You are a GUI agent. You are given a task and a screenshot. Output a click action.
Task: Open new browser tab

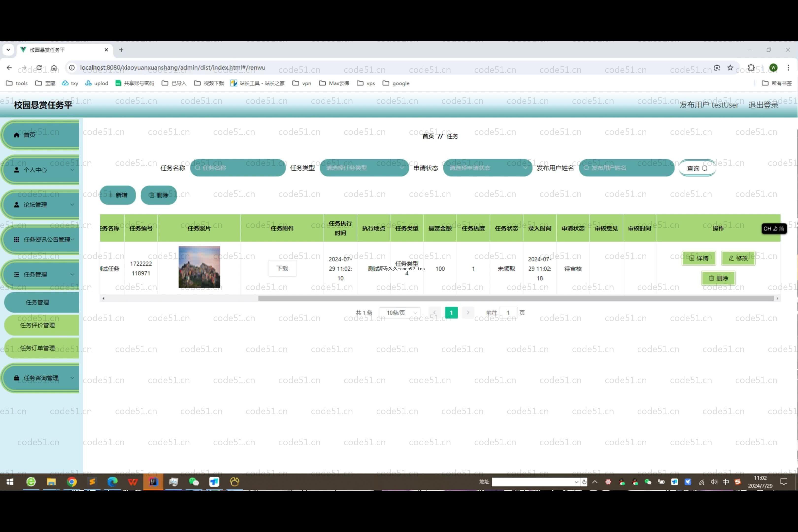(x=121, y=50)
